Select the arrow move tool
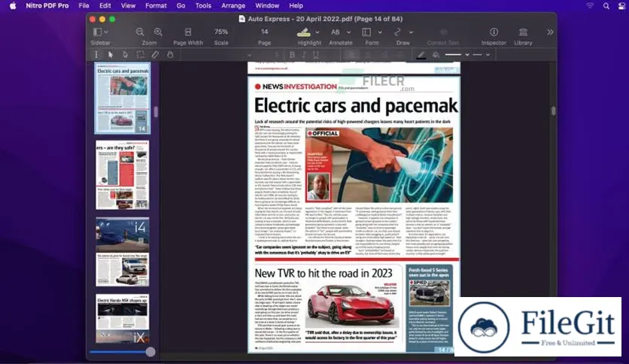 tap(111, 54)
